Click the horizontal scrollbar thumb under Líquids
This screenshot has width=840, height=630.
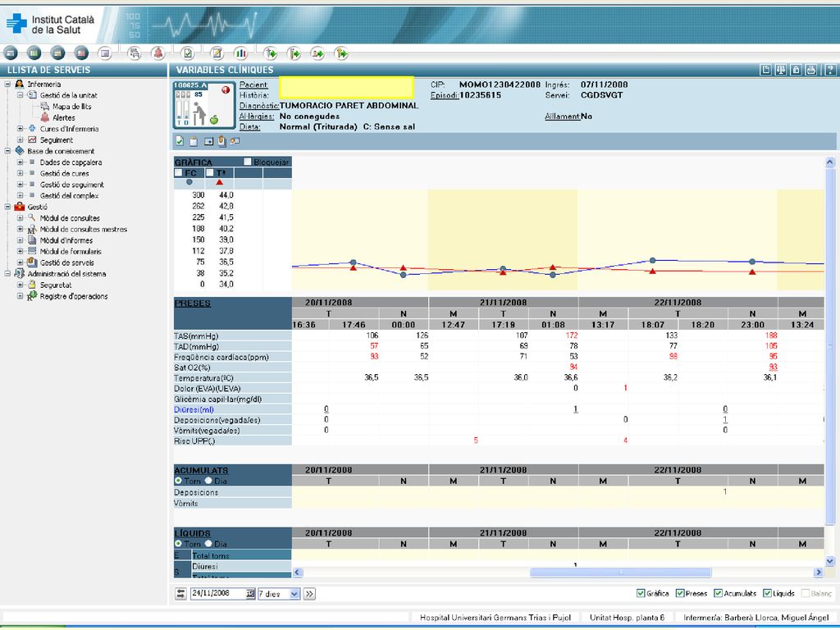(x=620, y=572)
